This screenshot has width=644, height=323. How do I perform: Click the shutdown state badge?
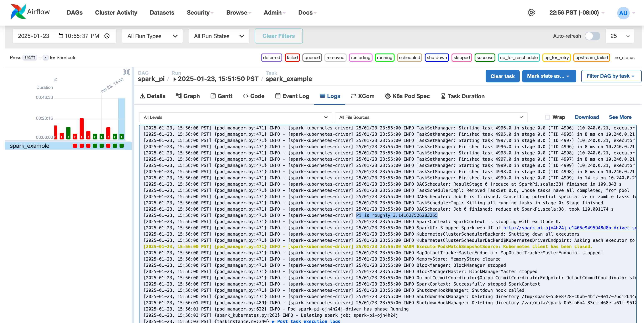tap(437, 57)
